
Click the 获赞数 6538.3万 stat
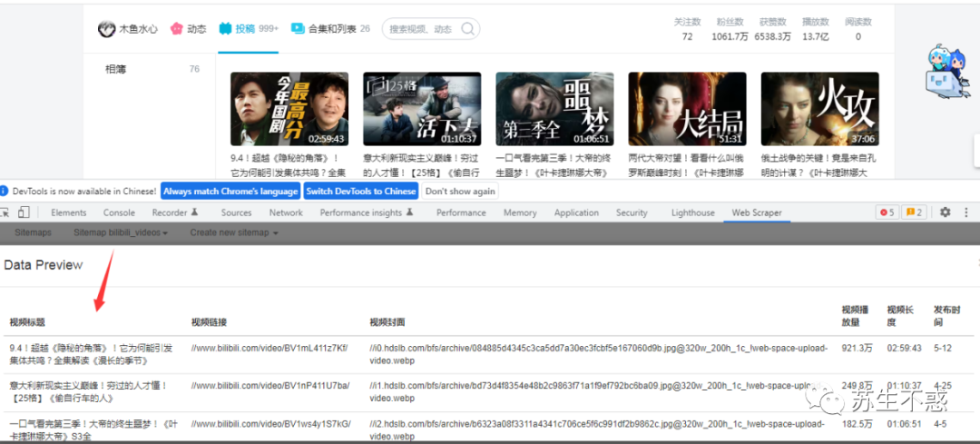click(x=772, y=29)
